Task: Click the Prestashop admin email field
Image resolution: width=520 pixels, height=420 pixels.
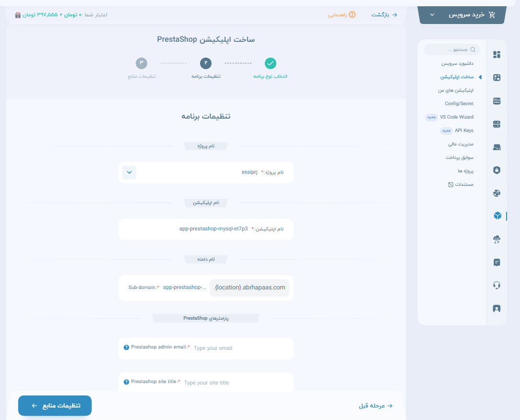Action: click(240, 348)
